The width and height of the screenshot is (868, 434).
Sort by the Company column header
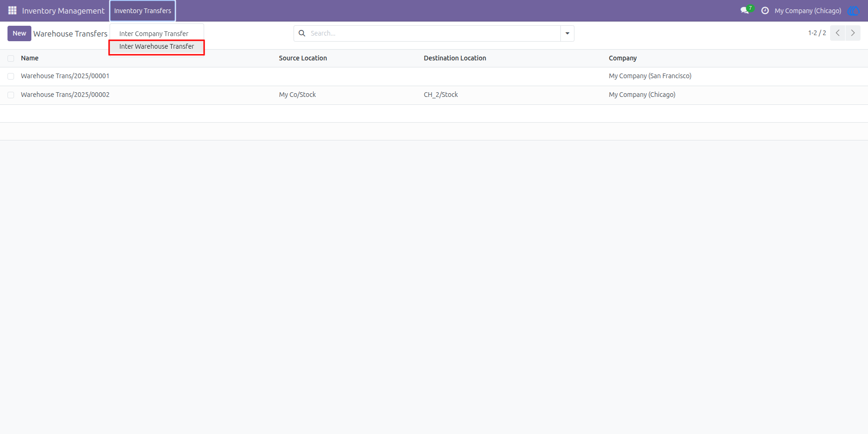coord(623,58)
